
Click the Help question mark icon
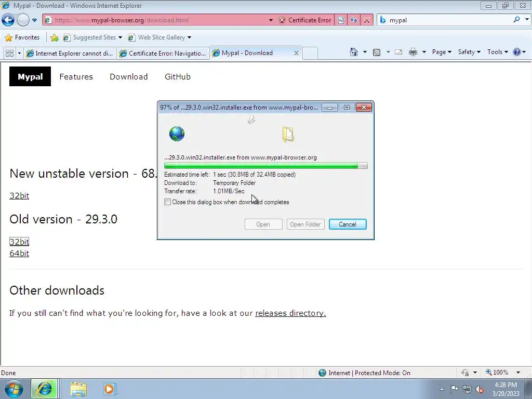(517, 52)
